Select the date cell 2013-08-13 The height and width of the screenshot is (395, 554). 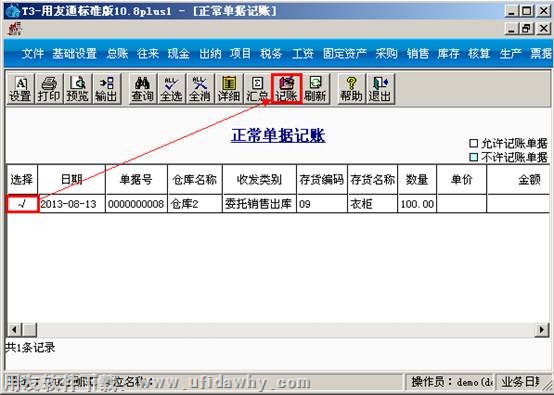tap(71, 204)
